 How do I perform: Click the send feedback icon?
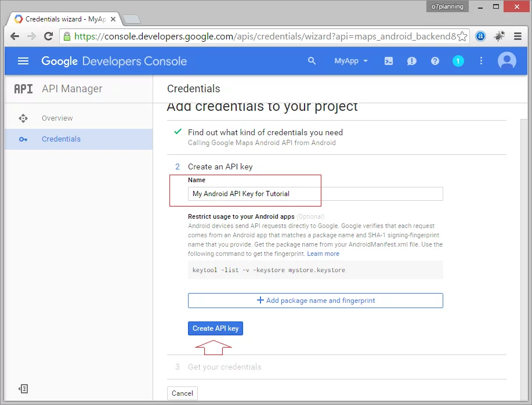click(411, 61)
